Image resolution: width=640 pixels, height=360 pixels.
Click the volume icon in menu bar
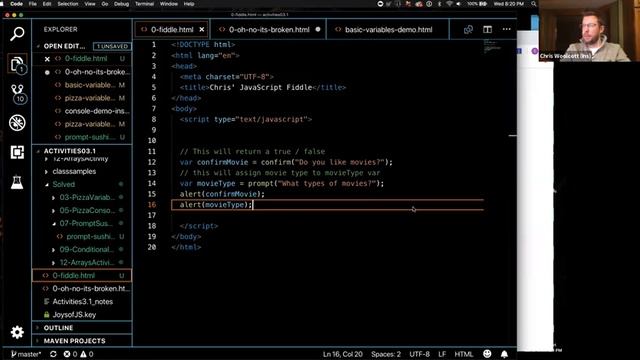point(459,4)
